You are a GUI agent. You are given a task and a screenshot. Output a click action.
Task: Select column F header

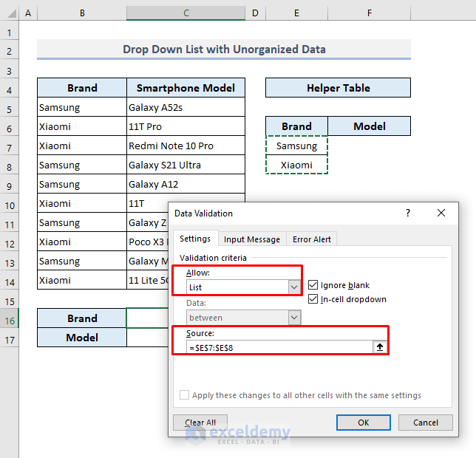pyautogui.click(x=369, y=13)
